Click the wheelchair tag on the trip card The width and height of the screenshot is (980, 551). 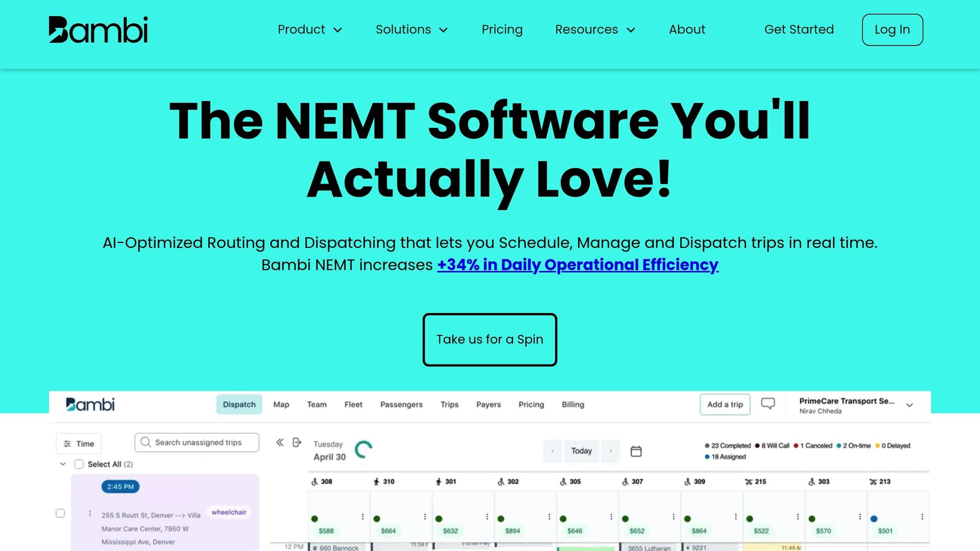point(229,512)
